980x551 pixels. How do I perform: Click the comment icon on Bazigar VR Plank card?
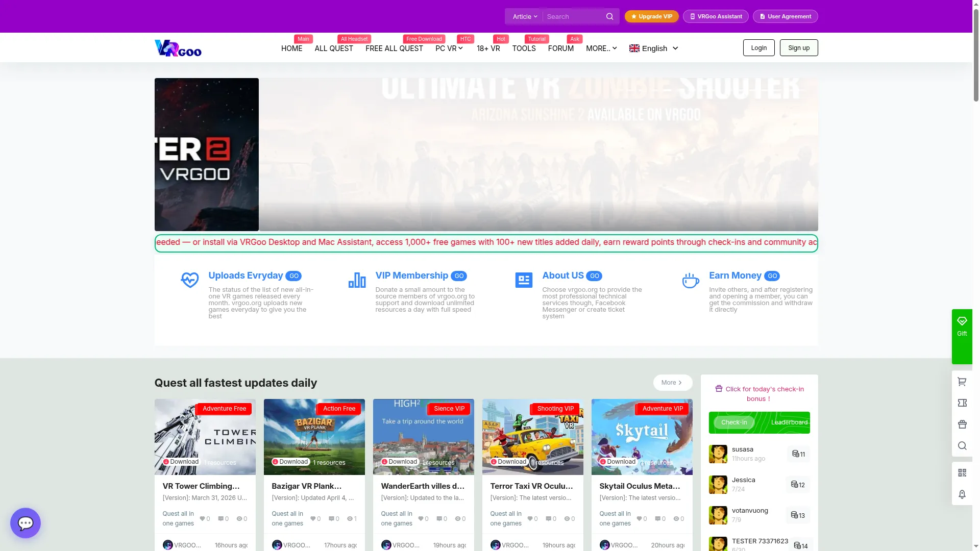coord(331,519)
